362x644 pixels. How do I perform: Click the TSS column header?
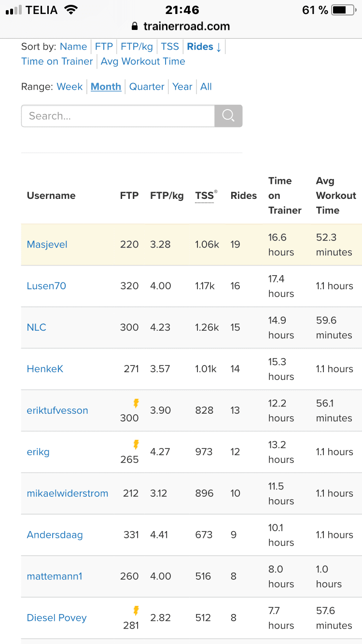204,196
